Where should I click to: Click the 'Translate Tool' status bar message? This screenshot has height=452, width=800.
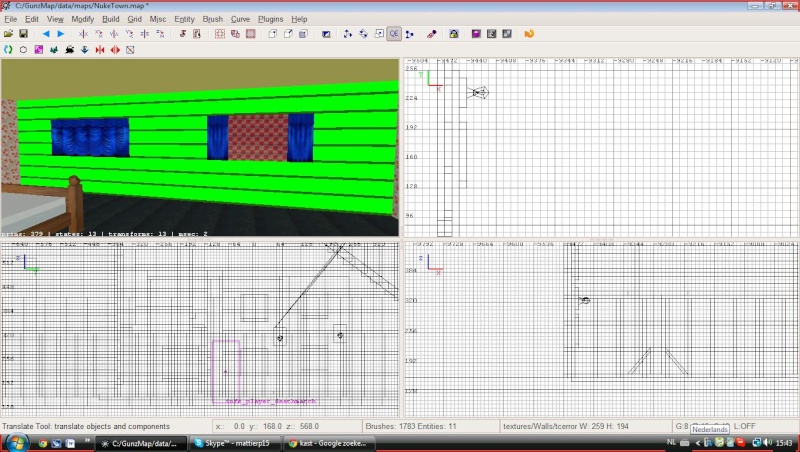point(86,426)
